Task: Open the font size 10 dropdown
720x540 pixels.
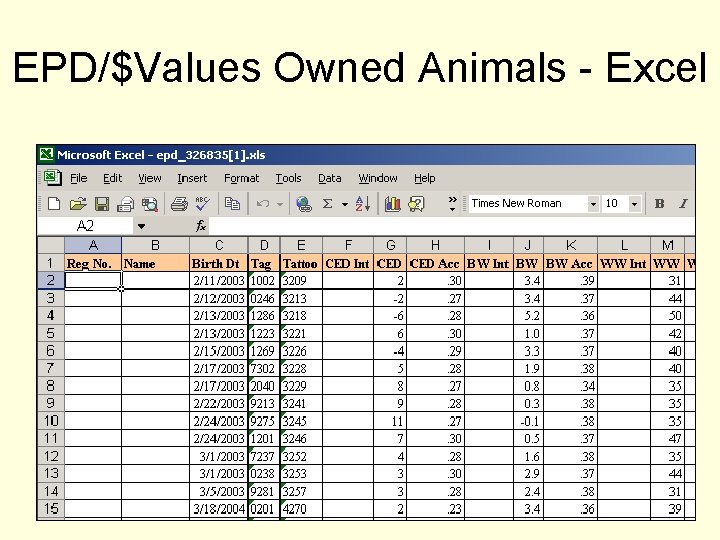Action: (x=634, y=203)
